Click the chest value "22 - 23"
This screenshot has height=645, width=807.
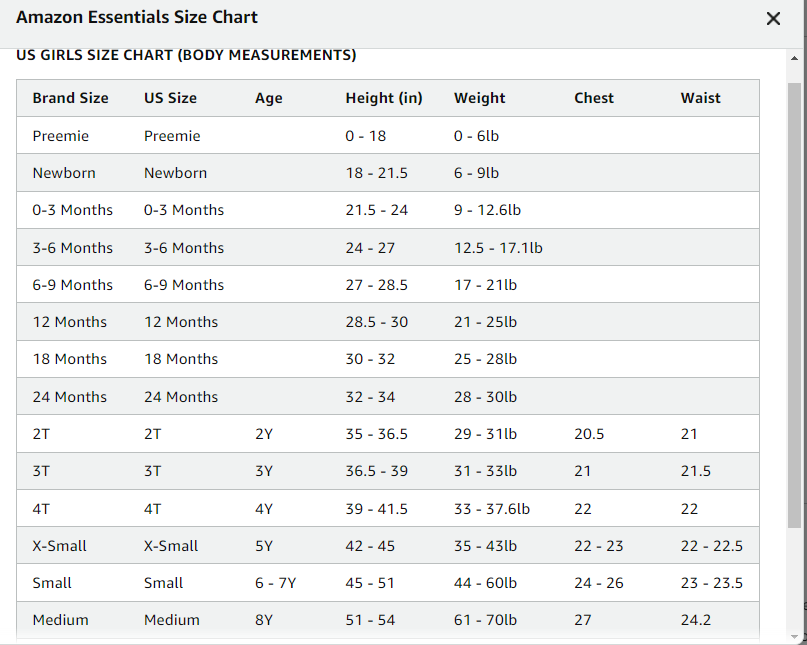point(599,546)
